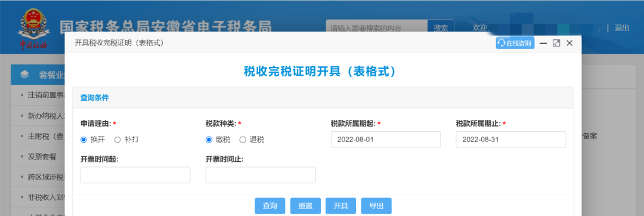Click 退出 to log out
This screenshot has width=644, height=216.
pyautogui.click(x=621, y=28)
